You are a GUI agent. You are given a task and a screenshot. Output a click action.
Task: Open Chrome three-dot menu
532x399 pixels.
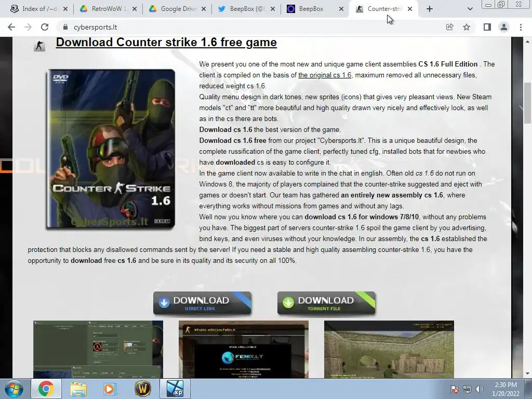point(521,27)
